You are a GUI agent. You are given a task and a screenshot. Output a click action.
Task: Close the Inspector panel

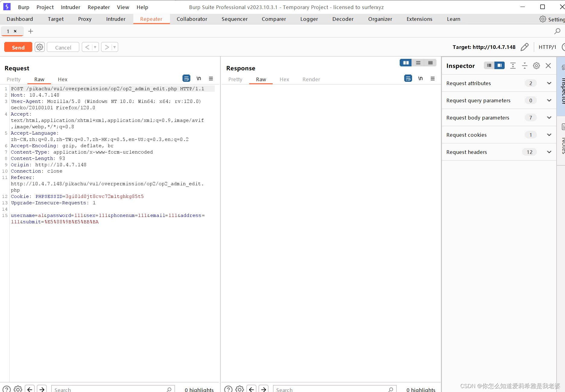point(548,65)
